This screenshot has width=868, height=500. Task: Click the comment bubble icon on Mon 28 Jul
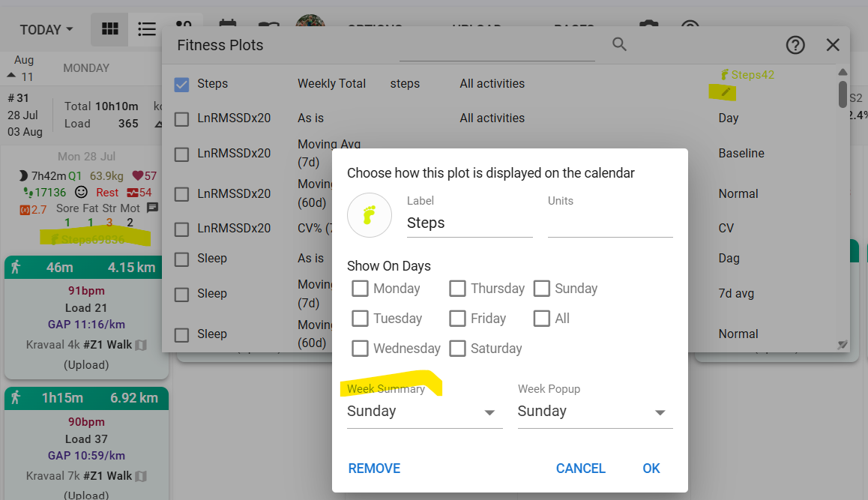tap(152, 208)
